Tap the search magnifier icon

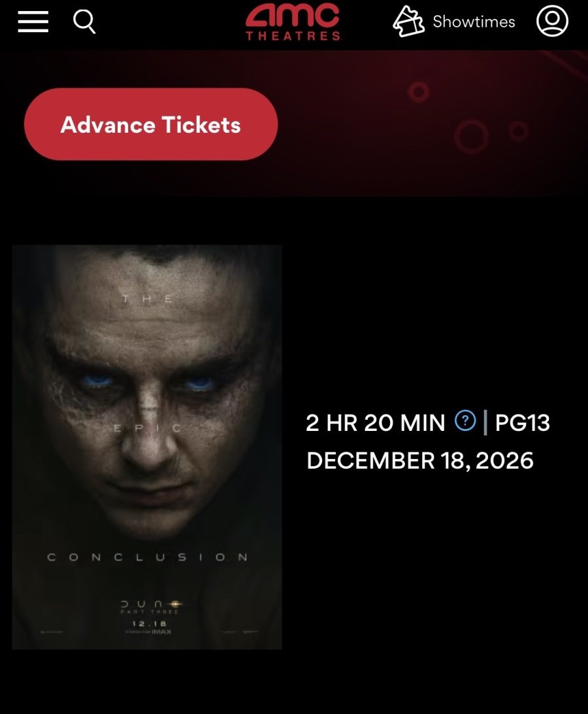click(85, 22)
